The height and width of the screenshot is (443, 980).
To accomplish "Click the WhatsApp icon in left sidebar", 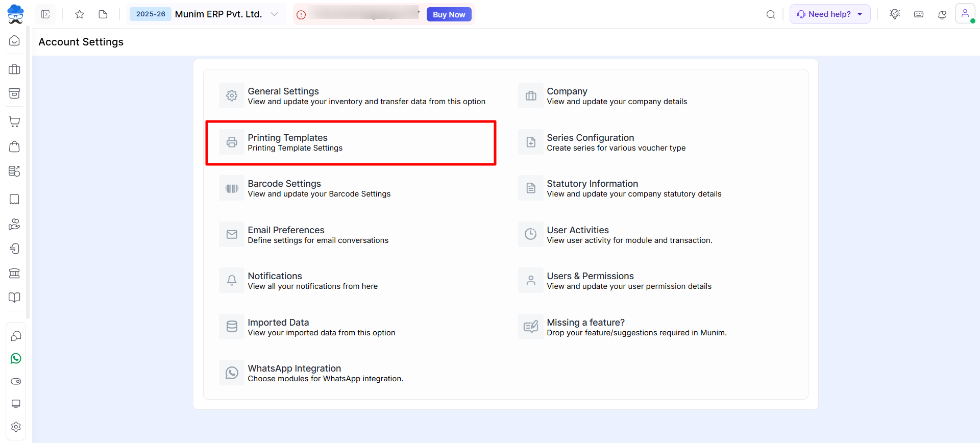I will 16,359.
